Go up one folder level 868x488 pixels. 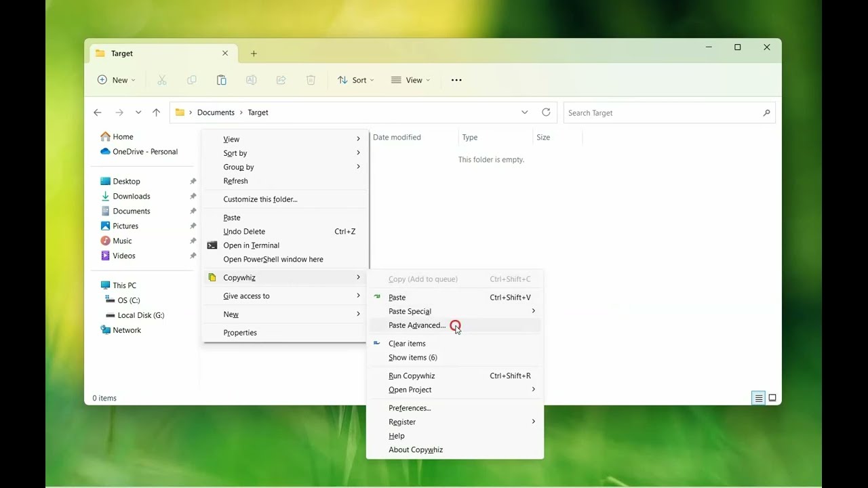tap(157, 113)
